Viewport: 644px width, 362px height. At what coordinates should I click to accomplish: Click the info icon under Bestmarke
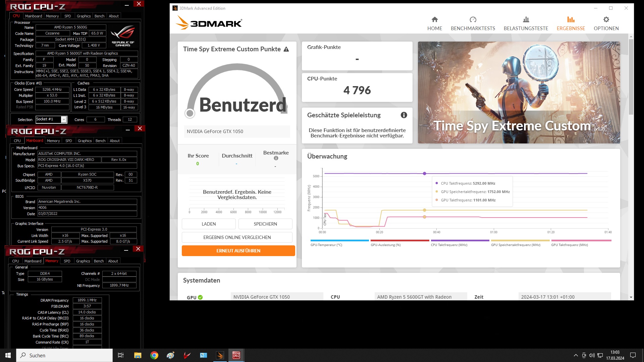tap(276, 158)
